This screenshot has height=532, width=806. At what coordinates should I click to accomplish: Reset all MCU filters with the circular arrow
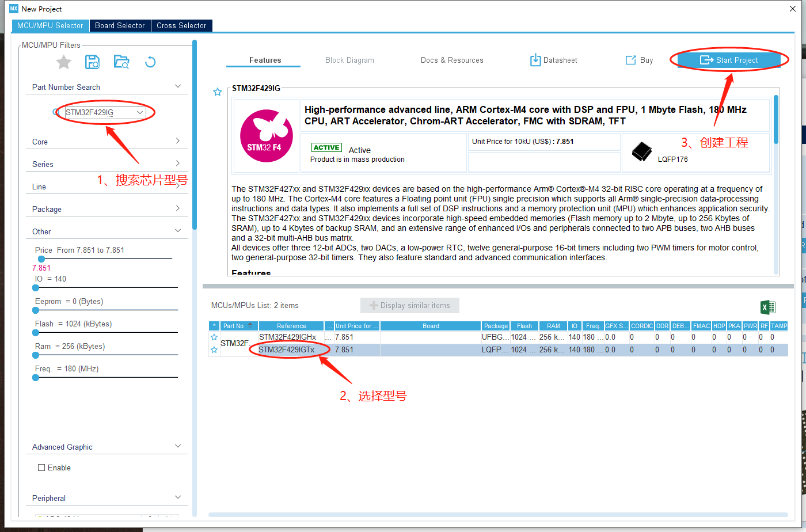(150, 62)
